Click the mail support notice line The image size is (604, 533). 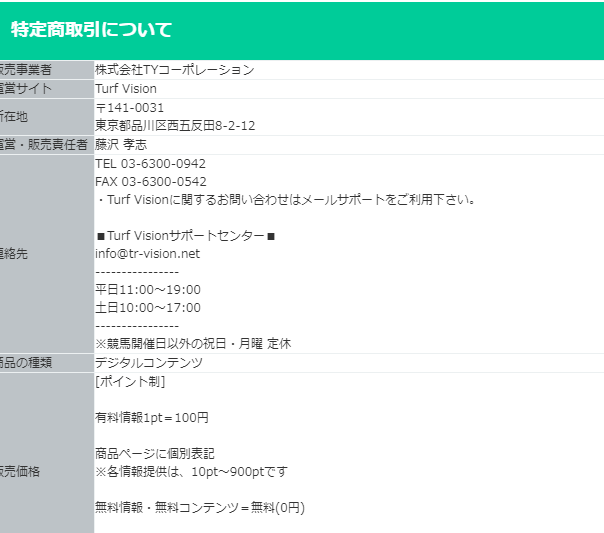pyautogui.click(x=285, y=199)
